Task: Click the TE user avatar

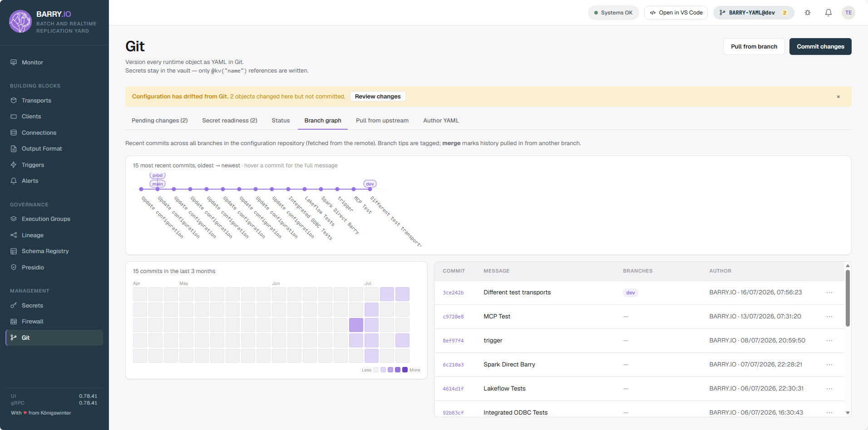Action: coord(848,13)
